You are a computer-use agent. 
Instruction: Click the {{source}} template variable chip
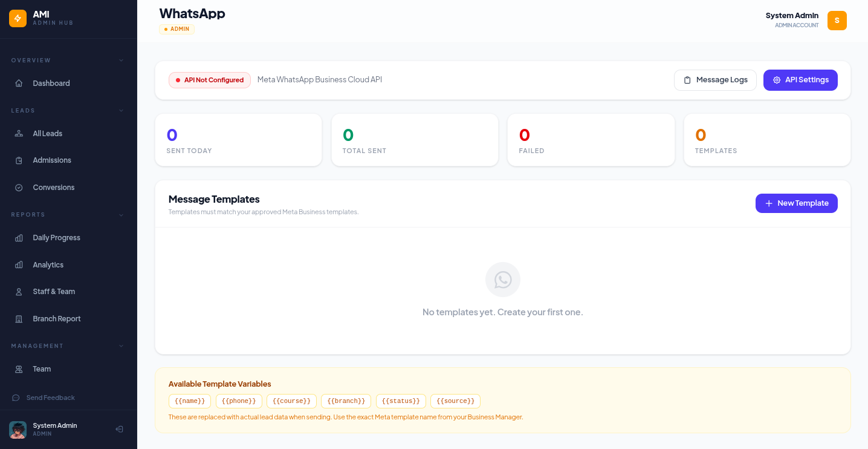tap(455, 401)
